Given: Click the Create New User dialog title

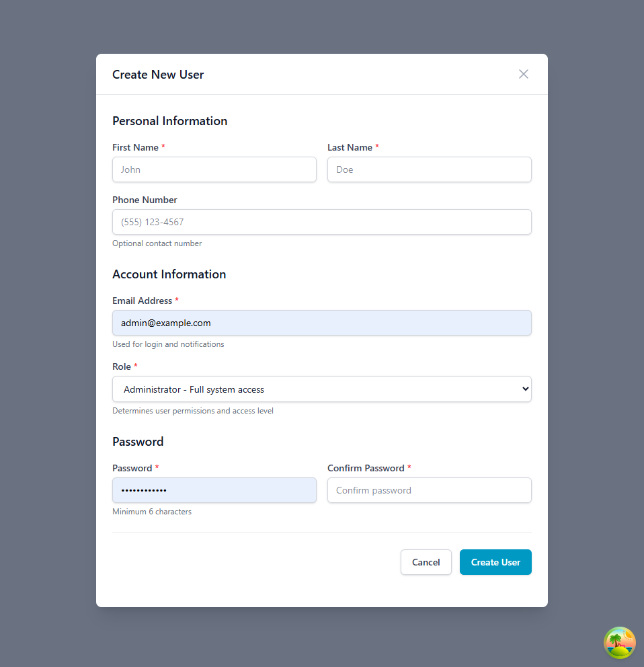Looking at the screenshot, I should (x=158, y=75).
